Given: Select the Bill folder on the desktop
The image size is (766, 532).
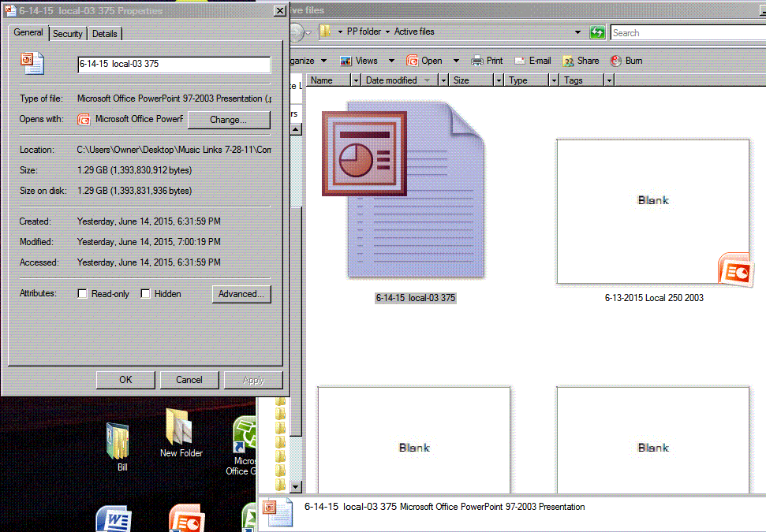Looking at the screenshot, I should click(118, 441).
